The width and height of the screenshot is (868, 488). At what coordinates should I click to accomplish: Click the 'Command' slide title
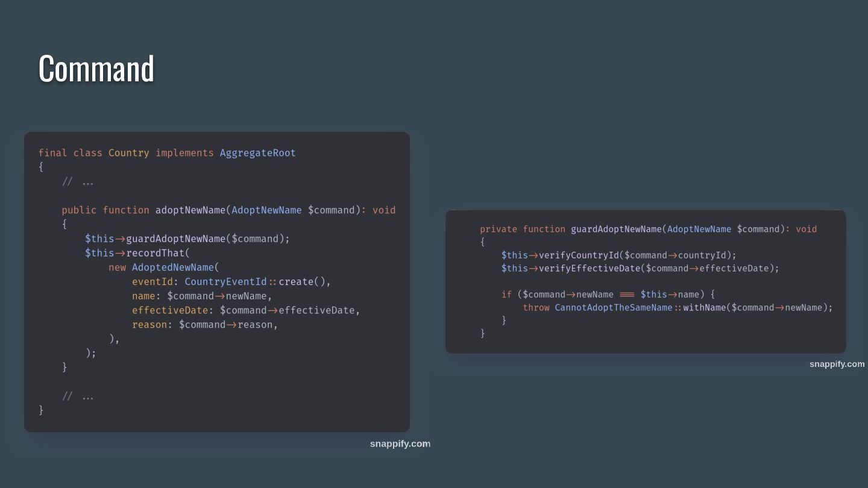tap(96, 68)
